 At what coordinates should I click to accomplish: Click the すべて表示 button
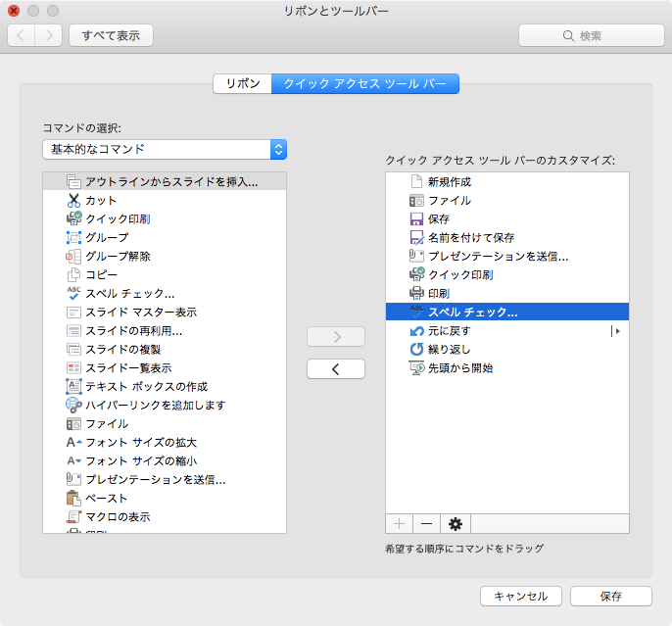click(111, 36)
